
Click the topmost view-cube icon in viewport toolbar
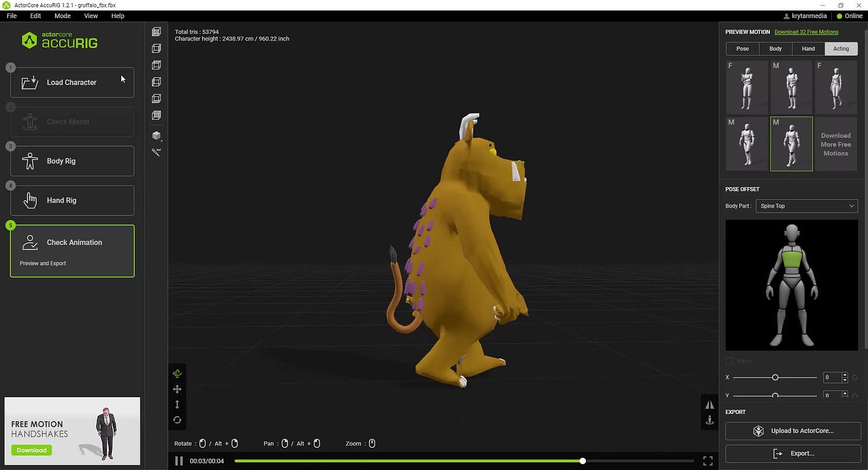click(x=156, y=31)
